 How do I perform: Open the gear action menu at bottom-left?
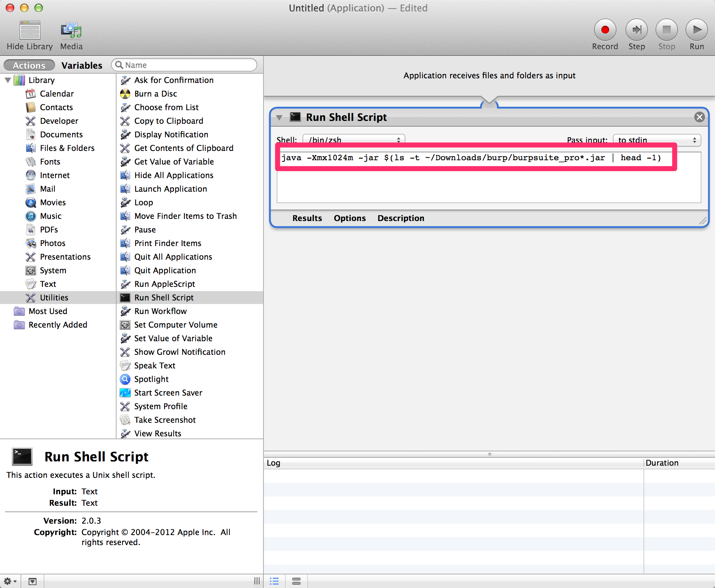click(10, 581)
